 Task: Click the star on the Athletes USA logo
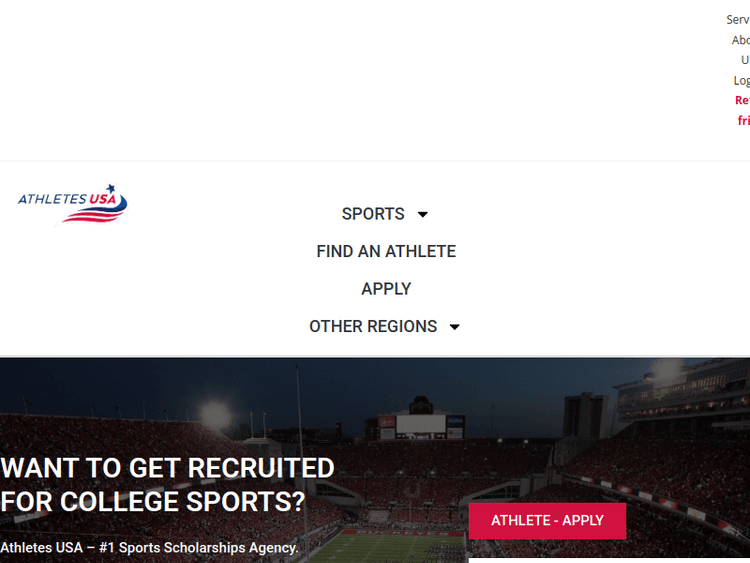111,188
